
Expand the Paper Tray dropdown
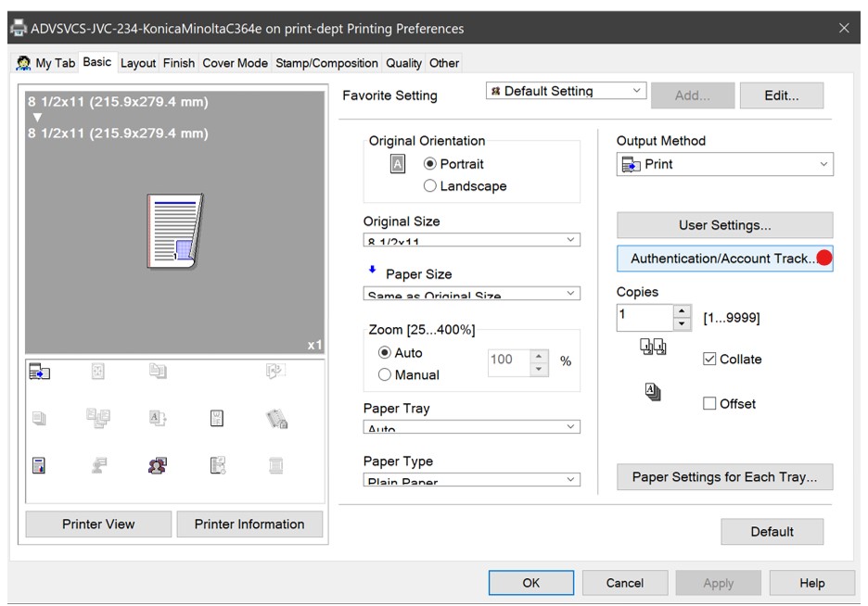point(471,426)
